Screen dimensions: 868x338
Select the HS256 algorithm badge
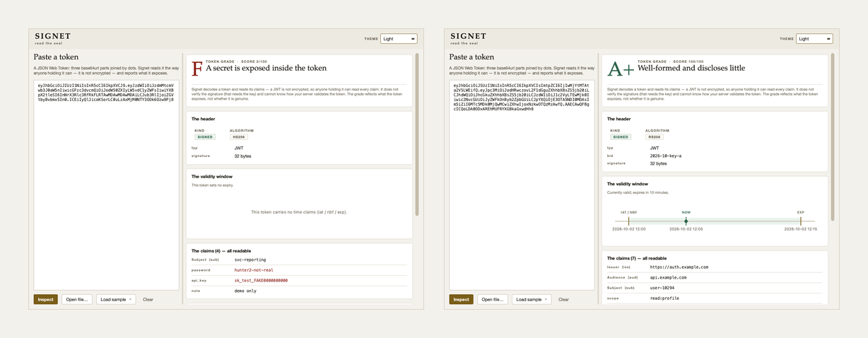pos(239,137)
